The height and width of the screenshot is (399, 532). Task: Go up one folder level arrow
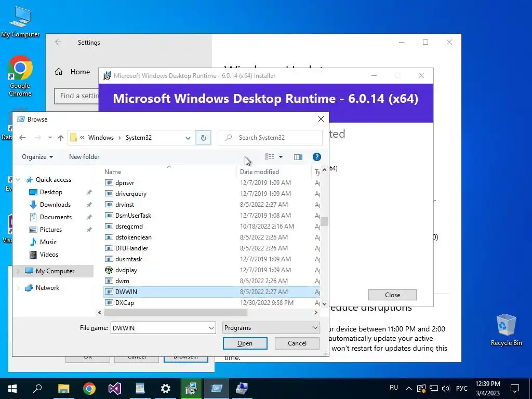coord(61,137)
